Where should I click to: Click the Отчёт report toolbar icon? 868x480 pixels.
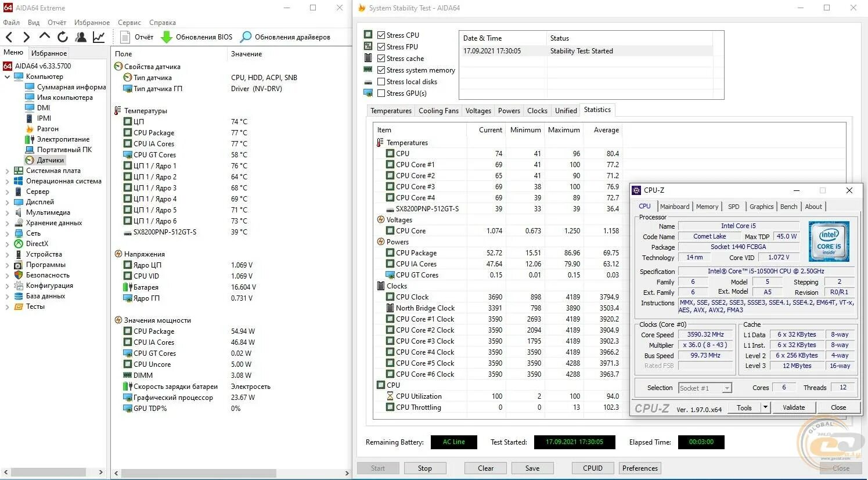point(125,37)
